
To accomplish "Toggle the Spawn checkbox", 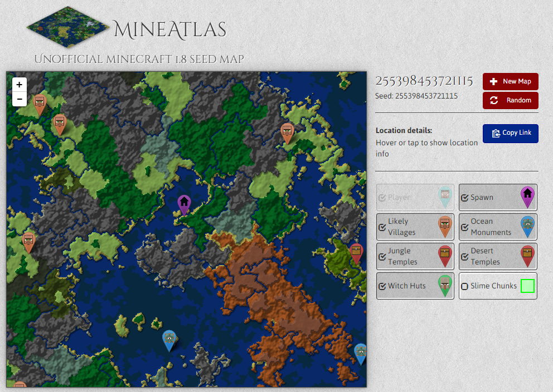I will 465,198.
